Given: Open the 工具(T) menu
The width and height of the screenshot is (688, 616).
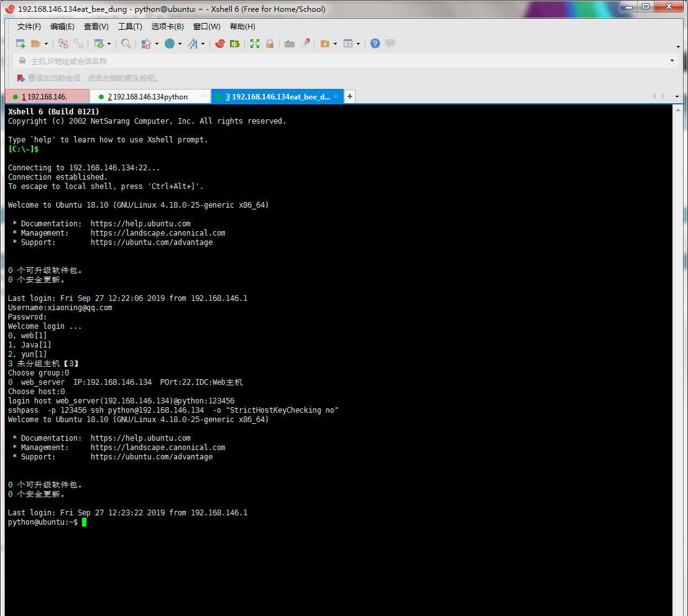Looking at the screenshot, I should coord(130,27).
